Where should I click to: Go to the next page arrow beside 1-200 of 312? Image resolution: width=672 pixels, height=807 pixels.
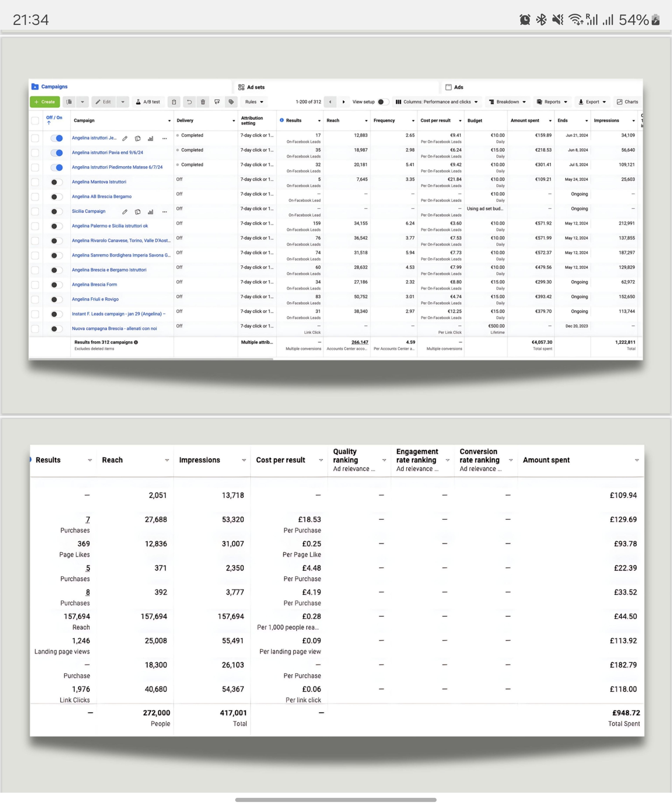(x=344, y=102)
